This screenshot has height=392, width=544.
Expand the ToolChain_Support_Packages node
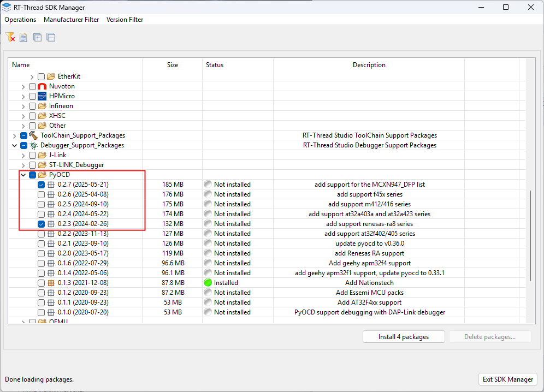click(14, 135)
